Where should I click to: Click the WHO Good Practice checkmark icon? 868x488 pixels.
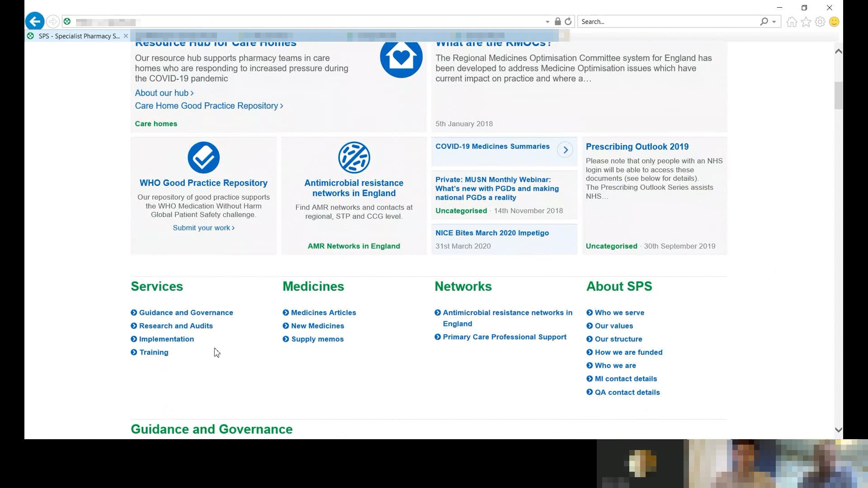pos(203,157)
